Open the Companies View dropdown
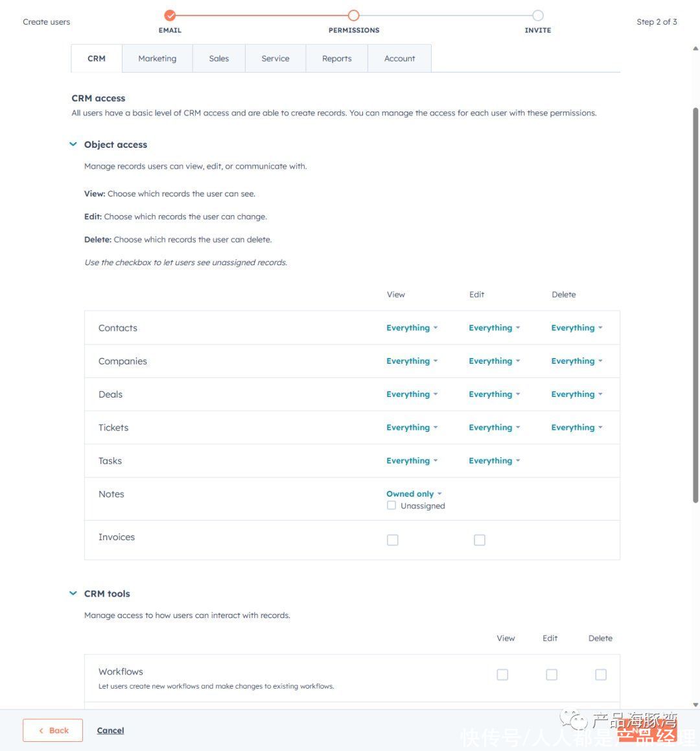Screen dimensions: 700x751 (x=412, y=361)
